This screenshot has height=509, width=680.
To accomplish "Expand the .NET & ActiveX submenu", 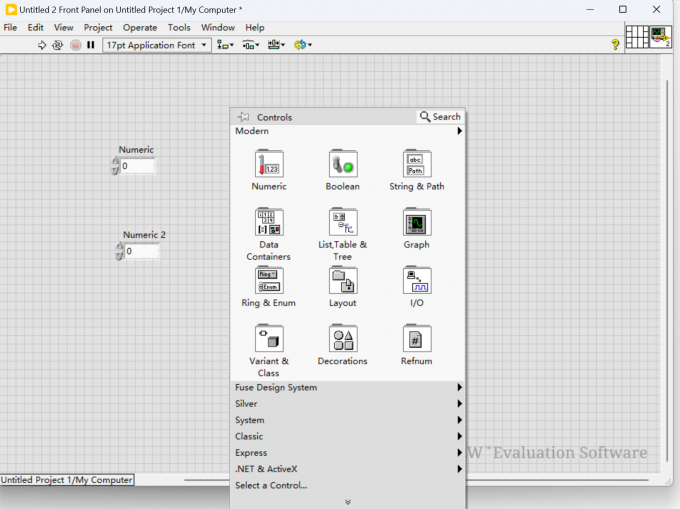I will (x=348, y=469).
